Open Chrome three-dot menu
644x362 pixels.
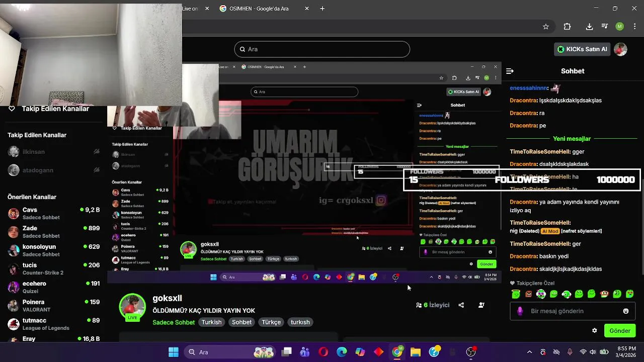(634, 27)
